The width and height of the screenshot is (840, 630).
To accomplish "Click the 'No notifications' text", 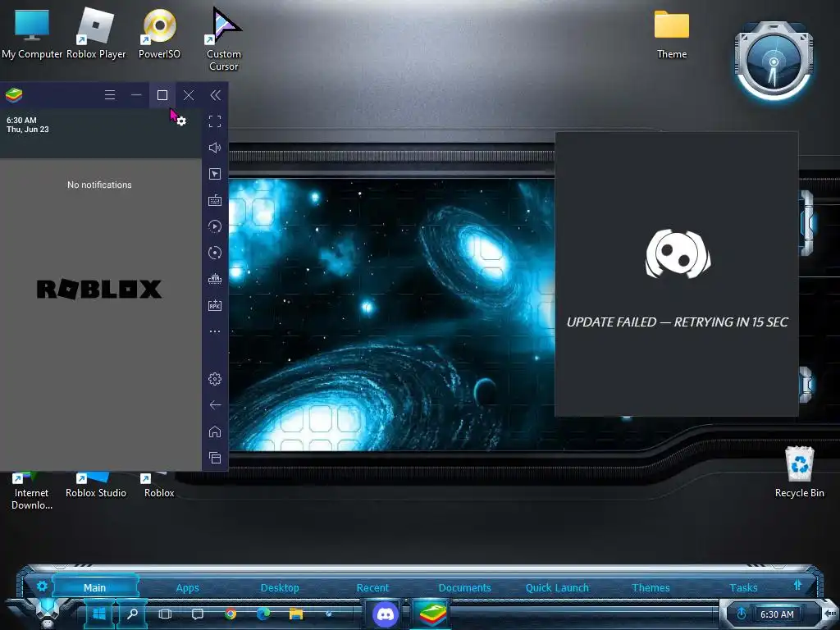I will tap(99, 185).
